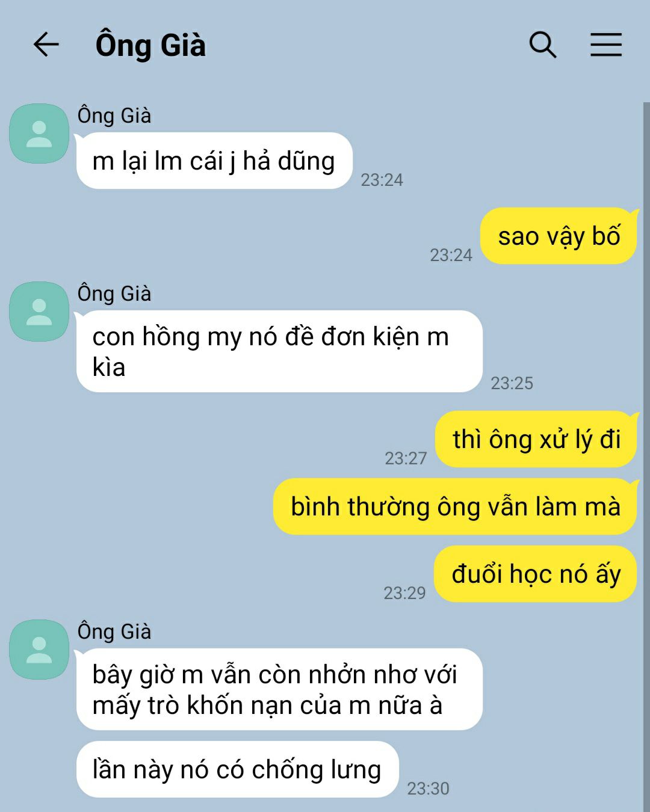Tap the first Ông Già avatar
Screen dimensions: 650x812
tap(39, 134)
